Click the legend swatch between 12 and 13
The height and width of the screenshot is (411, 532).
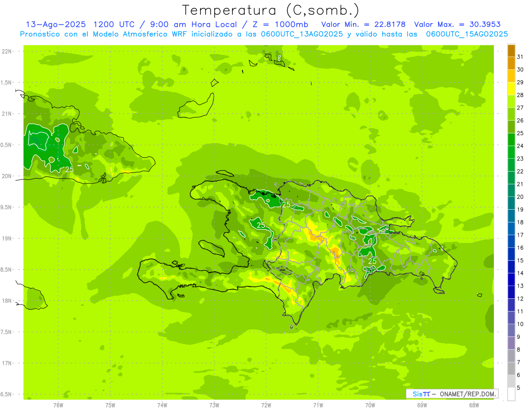point(511,293)
